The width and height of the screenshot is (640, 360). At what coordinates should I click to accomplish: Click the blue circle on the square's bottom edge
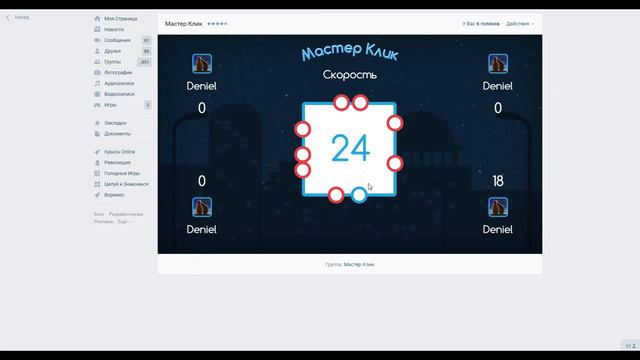pyautogui.click(x=359, y=195)
